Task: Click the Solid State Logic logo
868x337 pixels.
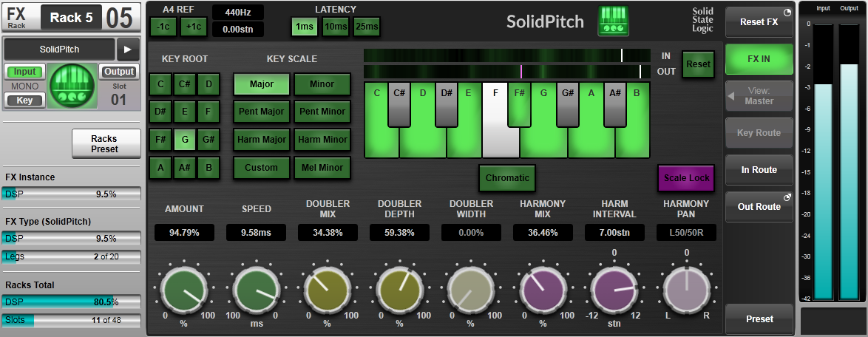Action: pyautogui.click(x=702, y=20)
